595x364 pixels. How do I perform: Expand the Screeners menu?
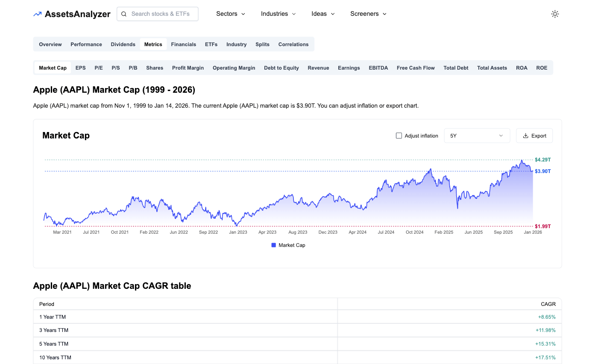[x=368, y=14]
